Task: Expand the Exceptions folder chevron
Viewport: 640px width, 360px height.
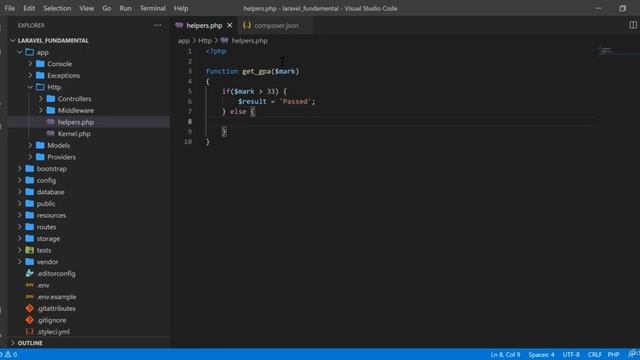Action: click(30, 76)
